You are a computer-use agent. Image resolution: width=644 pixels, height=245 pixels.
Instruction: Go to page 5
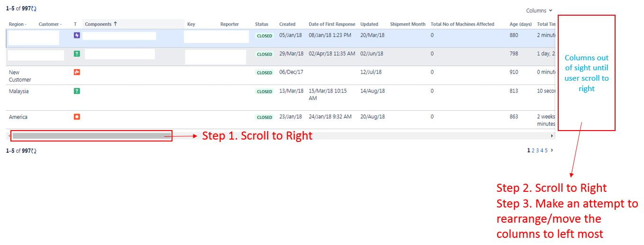(546, 151)
